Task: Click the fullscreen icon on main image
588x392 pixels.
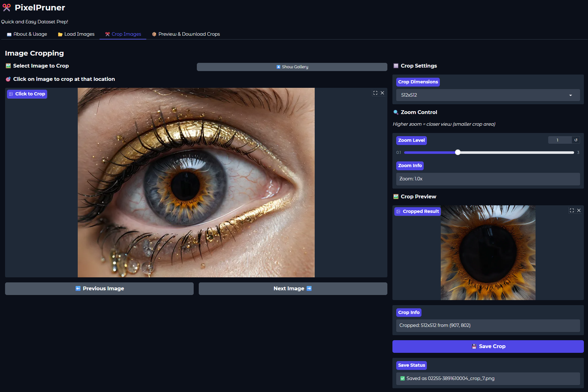Action: click(375, 93)
